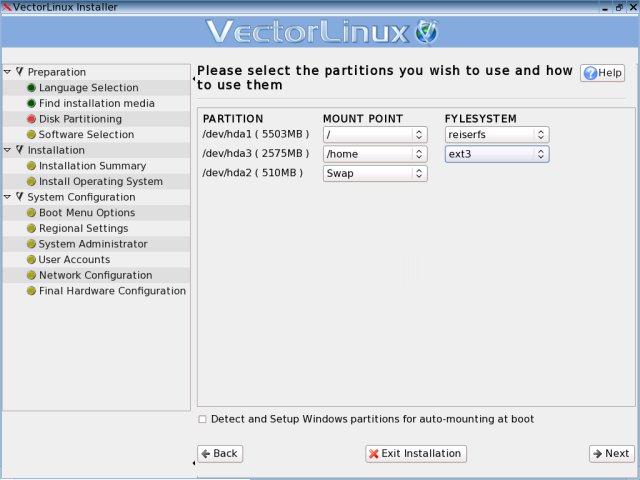Click the Network Configuration status bullet
The image size is (640, 480).
(x=31, y=275)
